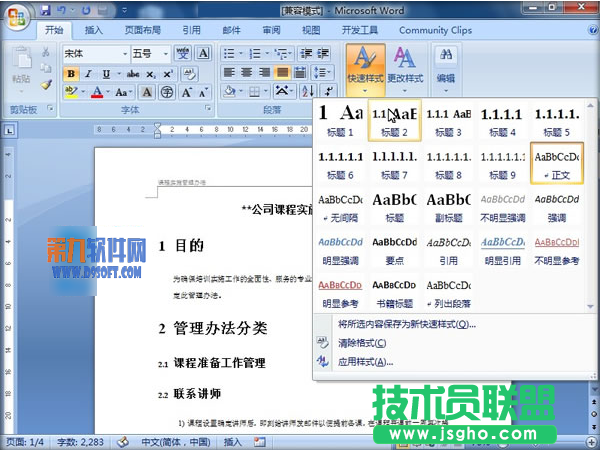
Task: Toggle Italic formatting
Action: tap(88, 74)
